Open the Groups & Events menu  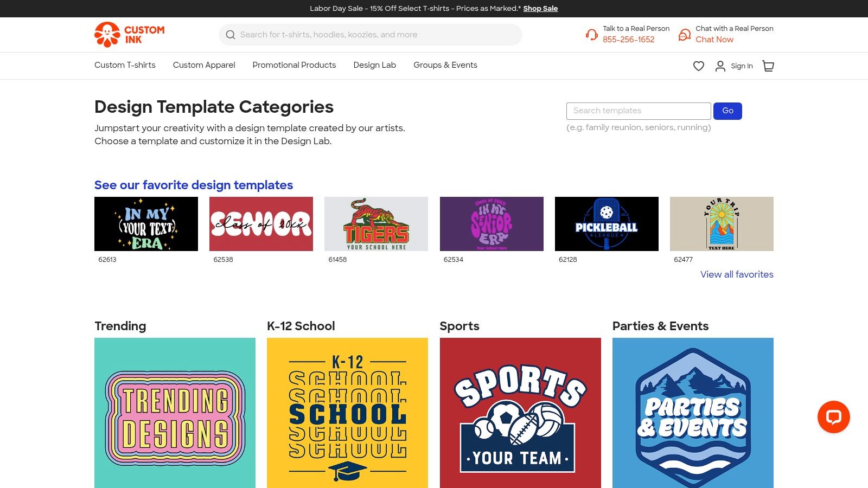click(445, 65)
